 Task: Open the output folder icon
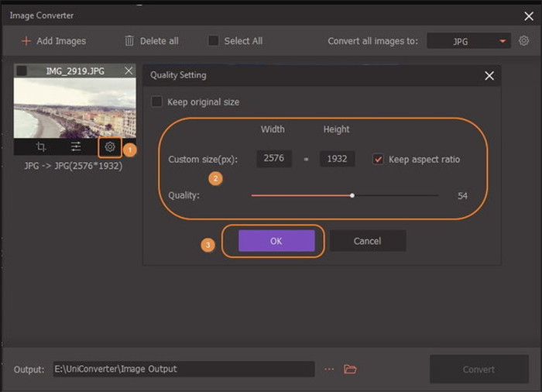pos(350,369)
